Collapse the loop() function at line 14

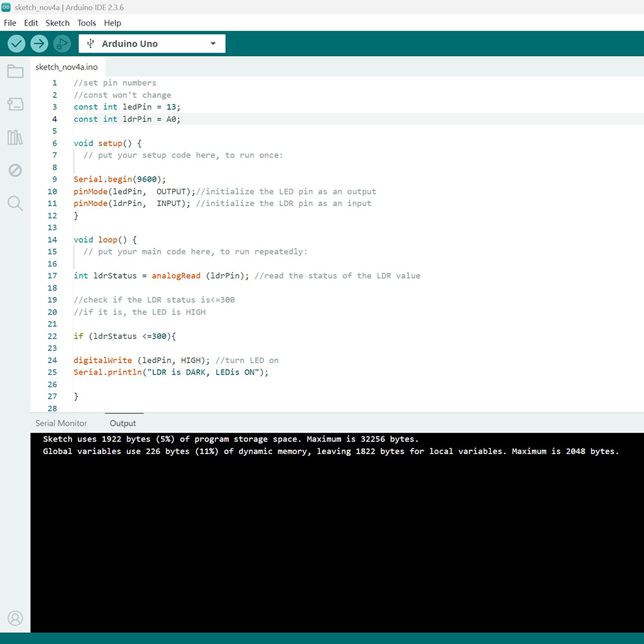pos(66,240)
